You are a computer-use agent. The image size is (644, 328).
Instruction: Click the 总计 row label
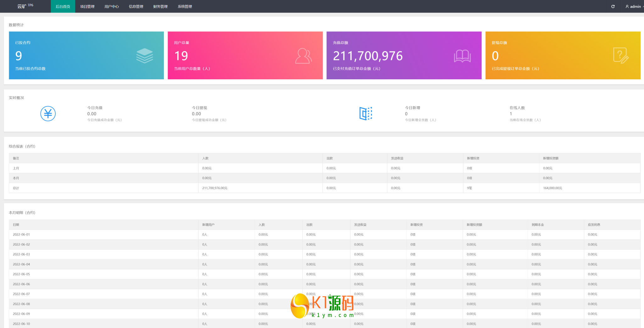16,188
